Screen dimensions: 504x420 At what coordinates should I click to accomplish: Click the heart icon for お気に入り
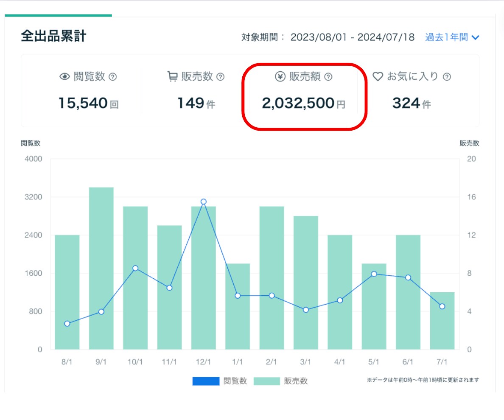click(x=378, y=76)
